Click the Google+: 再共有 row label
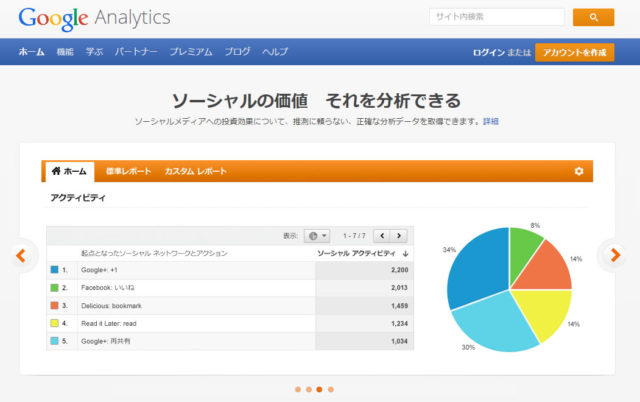The width and height of the screenshot is (640, 402). (106, 341)
